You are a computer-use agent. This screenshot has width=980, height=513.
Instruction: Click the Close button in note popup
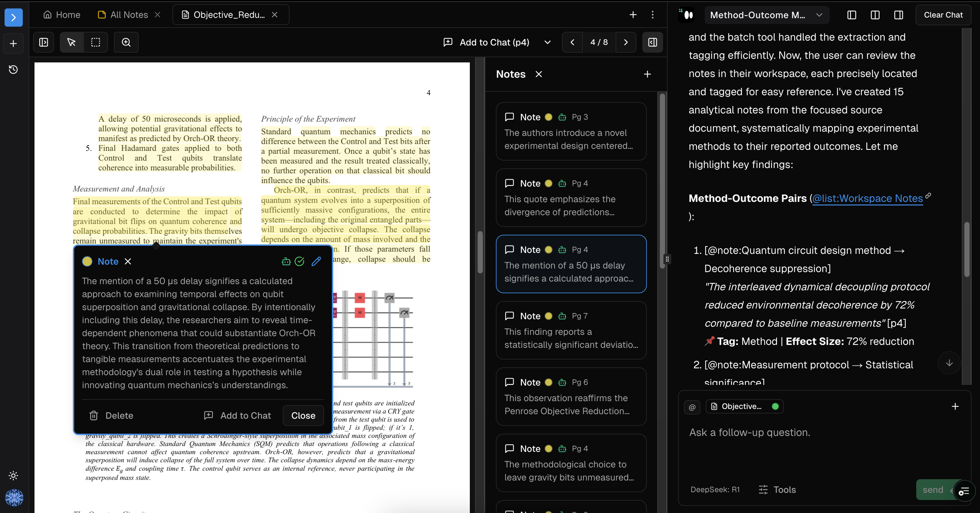click(303, 415)
